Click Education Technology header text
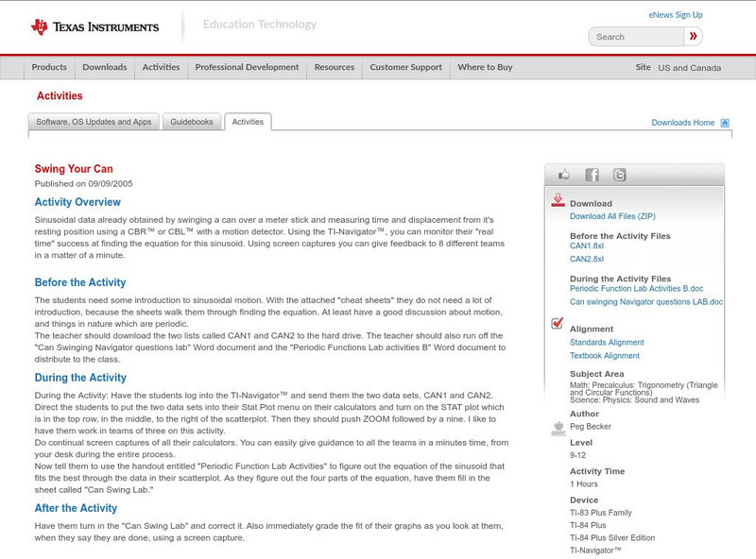The image size is (756, 559). pos(260,25)
